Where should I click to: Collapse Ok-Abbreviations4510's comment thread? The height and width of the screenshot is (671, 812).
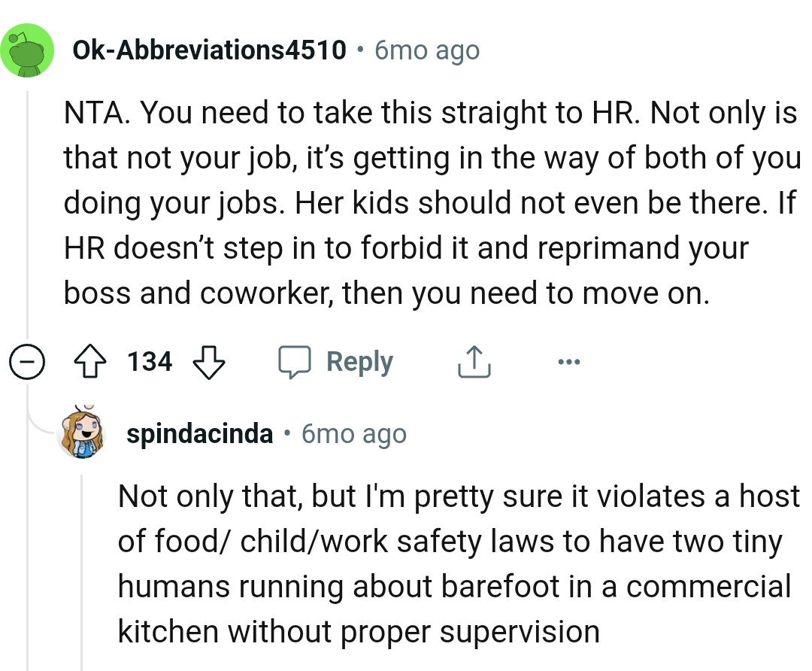tap(26, 361)
